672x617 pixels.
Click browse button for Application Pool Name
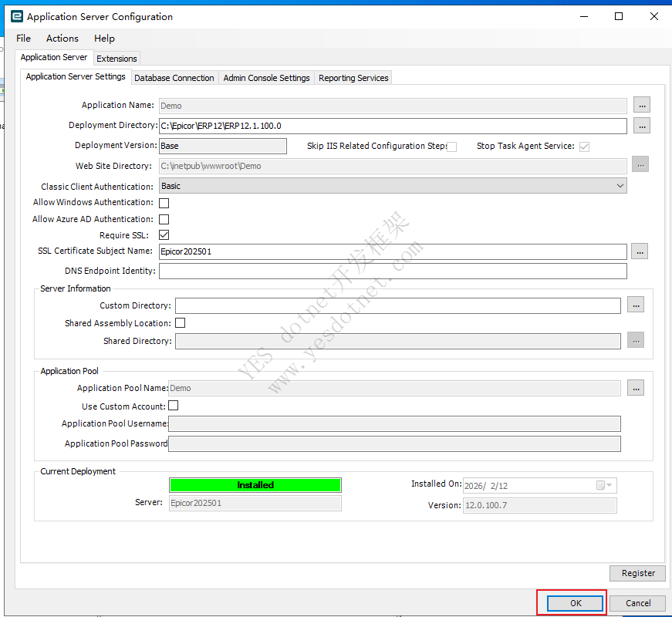pos(635,388)
